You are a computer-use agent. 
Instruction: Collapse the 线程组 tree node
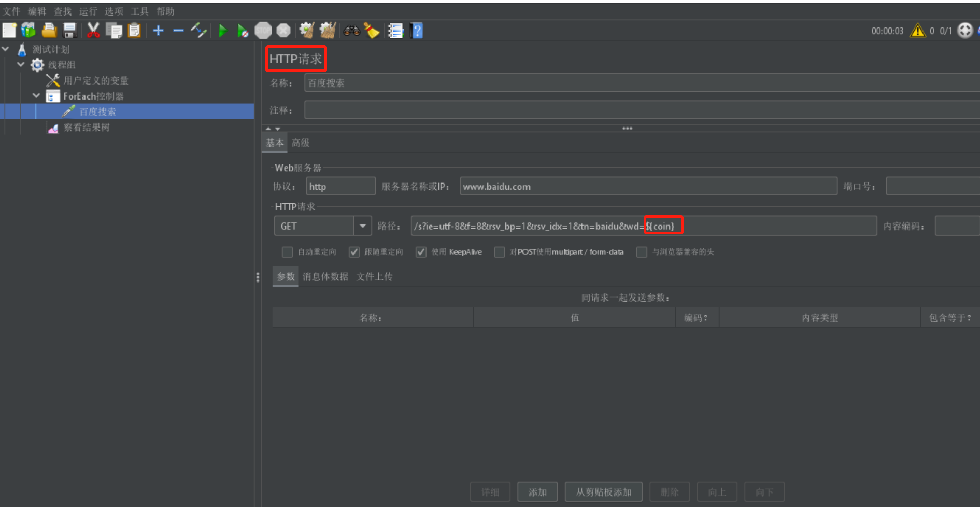(21, 65)
